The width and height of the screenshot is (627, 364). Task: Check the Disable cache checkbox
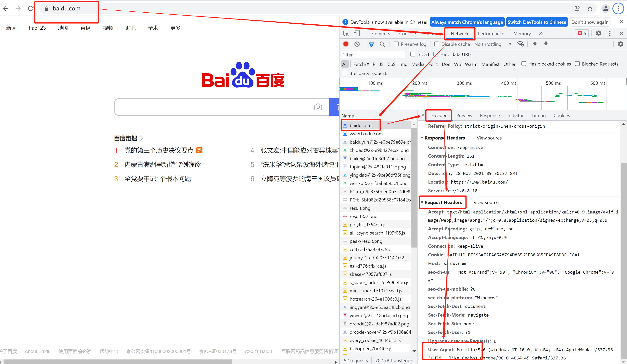tap(437, 44)
